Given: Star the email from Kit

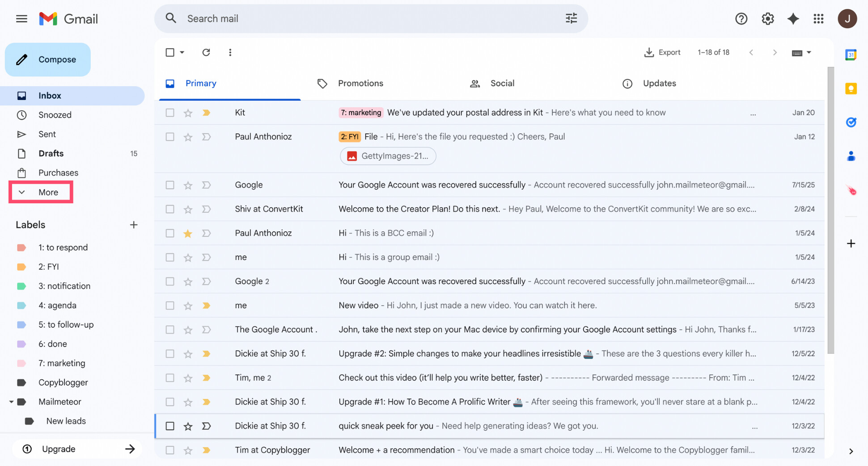Looking at the screenshot, I should point(188,113).
